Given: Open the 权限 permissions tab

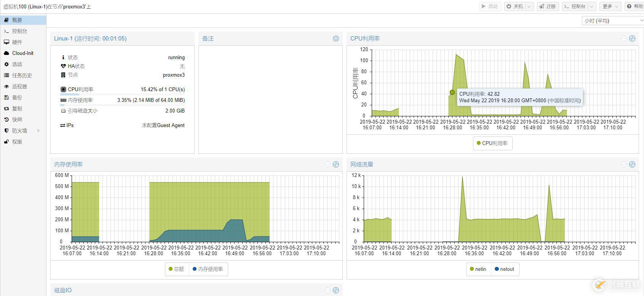Looking at the screenshot, I should [x=23, y=142].
